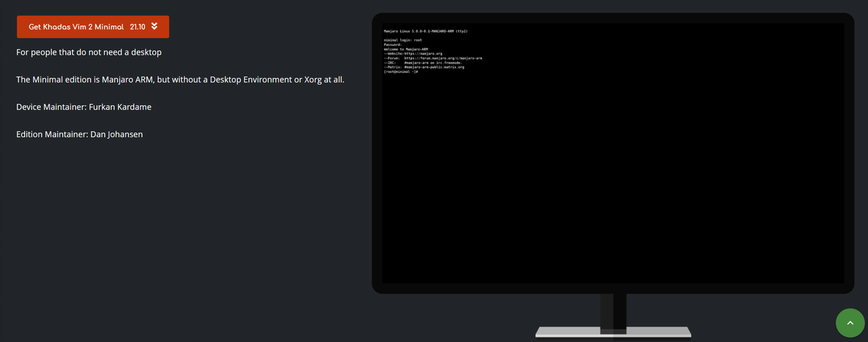Screen dimensions: 868x342
Task: Click the 'Device Maintainer: Furkan Kardame' line
Action: [x=84, y=107]
